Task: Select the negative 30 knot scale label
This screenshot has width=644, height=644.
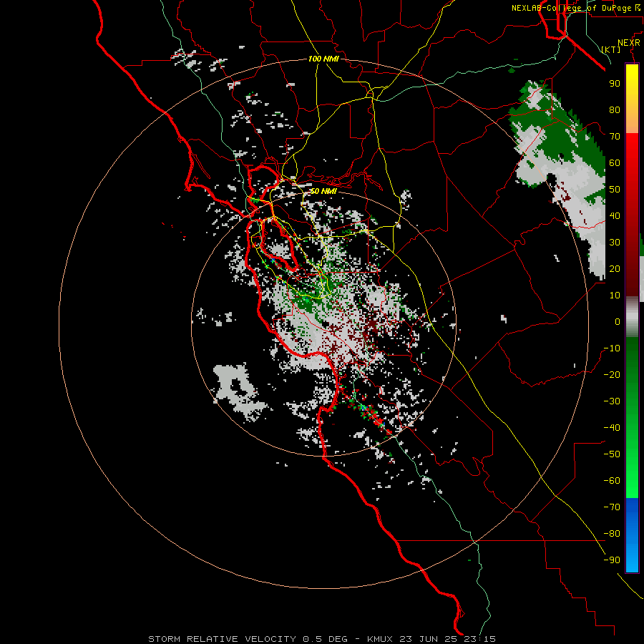Action: click(x=612, y=401)
